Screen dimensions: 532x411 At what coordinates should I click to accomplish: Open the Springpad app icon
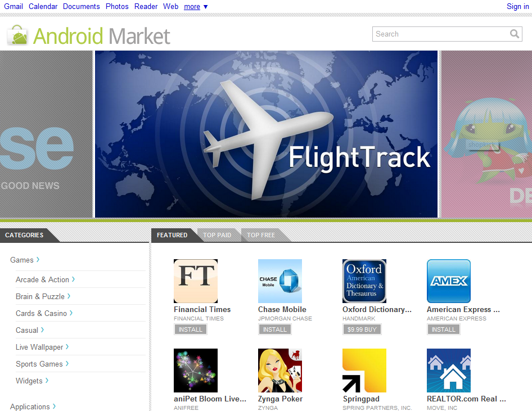tap(364, 371)
